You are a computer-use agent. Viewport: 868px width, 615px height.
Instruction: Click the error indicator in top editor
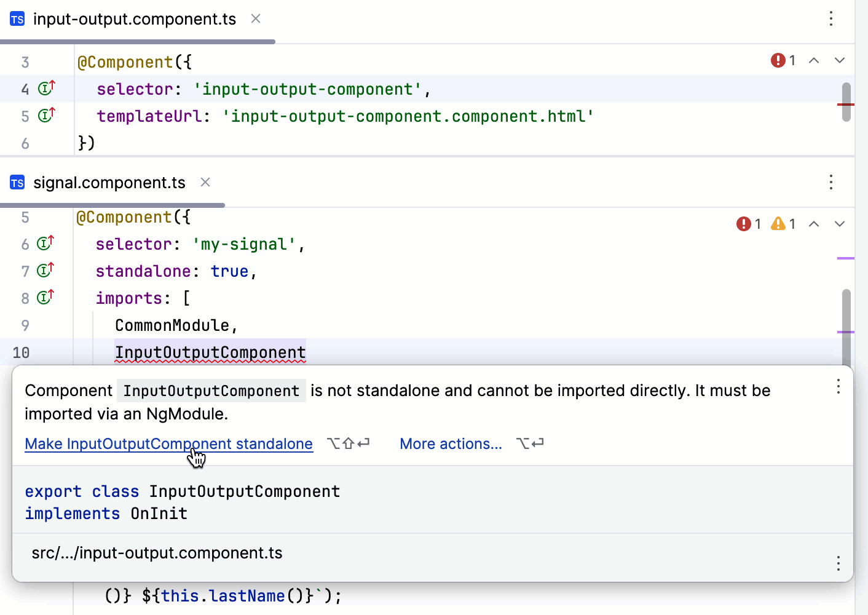783,60
